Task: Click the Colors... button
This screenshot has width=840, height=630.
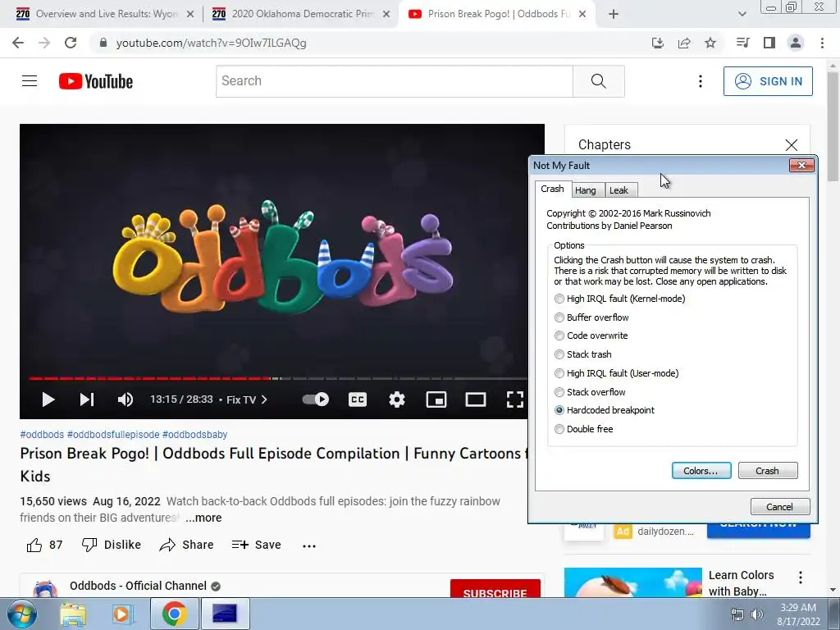Action: tap(701, 471)
